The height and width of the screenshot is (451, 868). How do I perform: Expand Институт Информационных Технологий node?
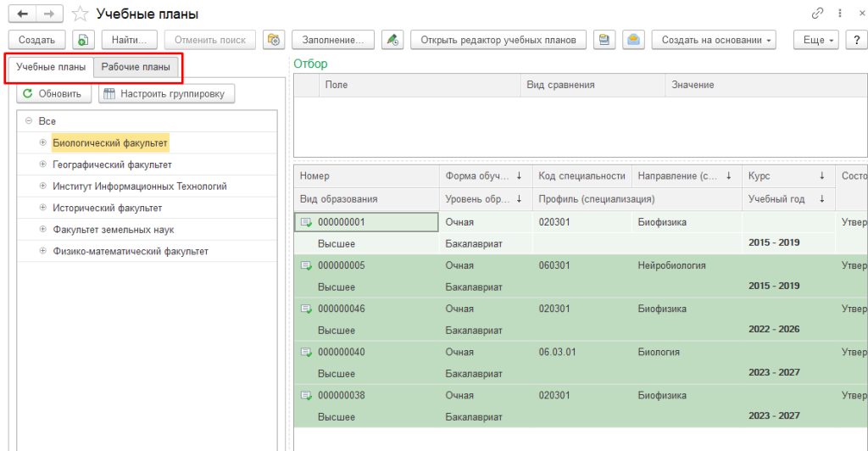43,187
